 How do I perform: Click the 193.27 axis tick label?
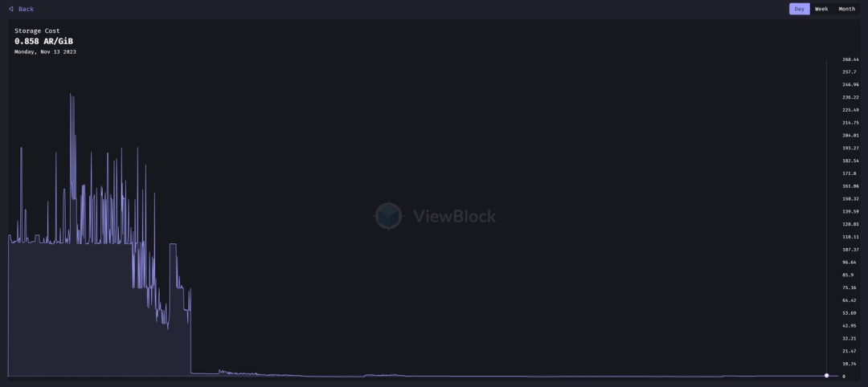(x=850, y=148)
